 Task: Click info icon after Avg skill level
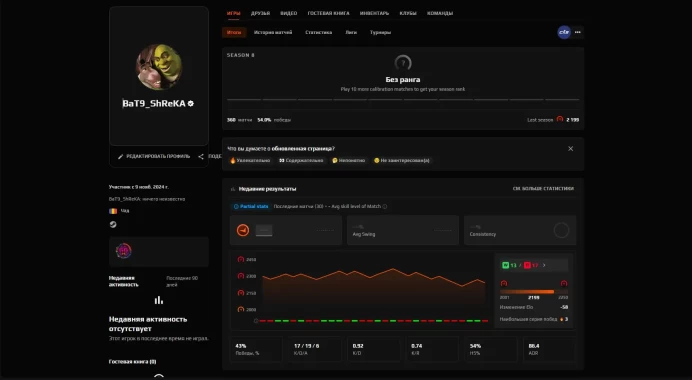(x=385, y=207)
